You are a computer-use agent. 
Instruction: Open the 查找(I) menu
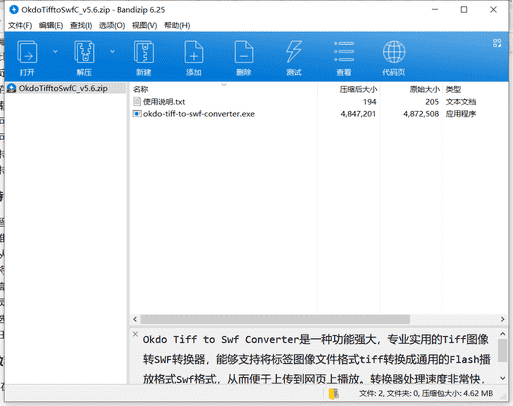coord(81,25)
